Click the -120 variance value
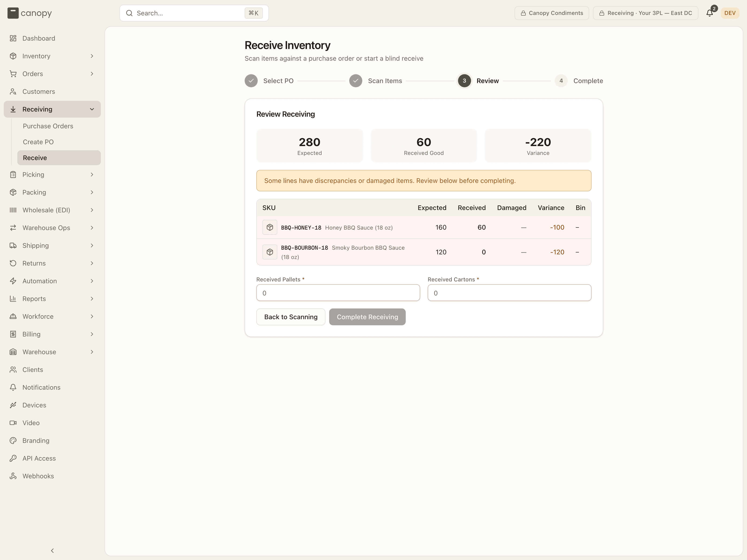The width and height of the screenshot is (747, 560). pyautogui.click(x=557, y=252)
